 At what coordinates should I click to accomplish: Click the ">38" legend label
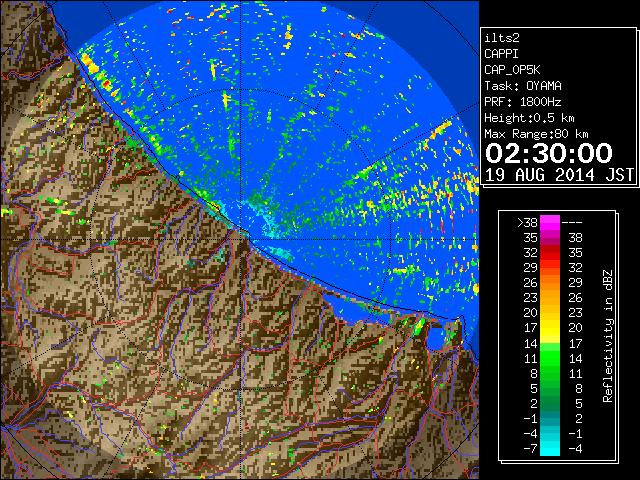coord(527,222)
